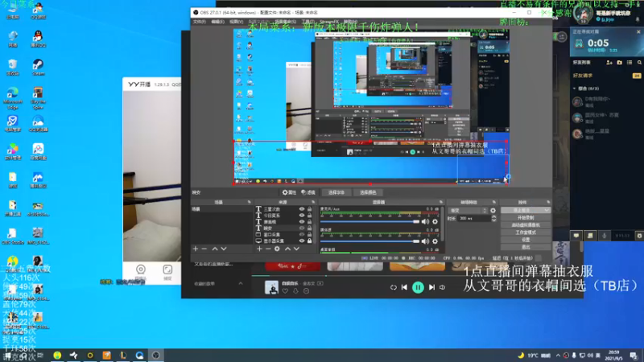
Task: Open the scene transition type combo box
Action: 468,211
